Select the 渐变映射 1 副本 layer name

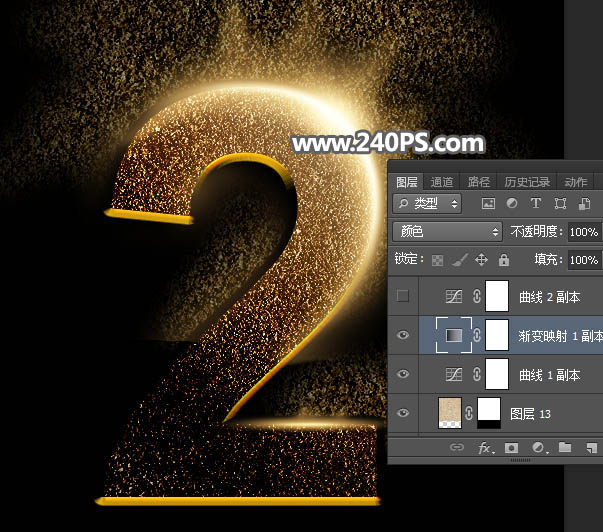point(560,336)
